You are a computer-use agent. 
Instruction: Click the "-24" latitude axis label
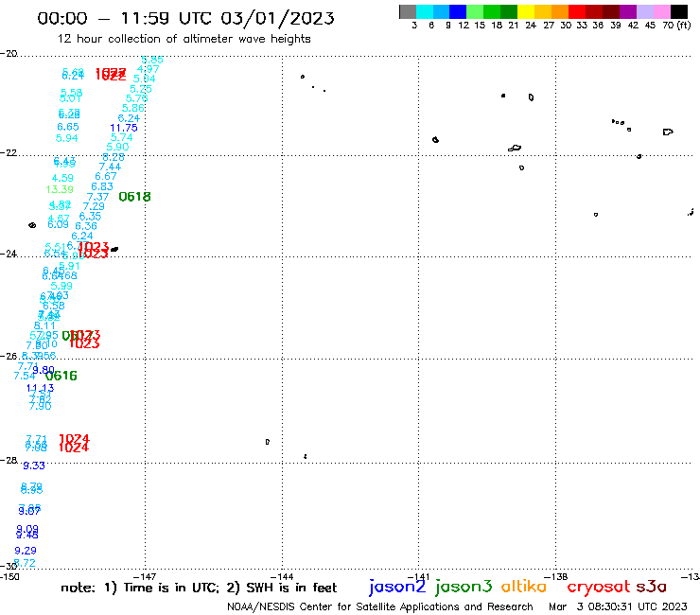9,255
